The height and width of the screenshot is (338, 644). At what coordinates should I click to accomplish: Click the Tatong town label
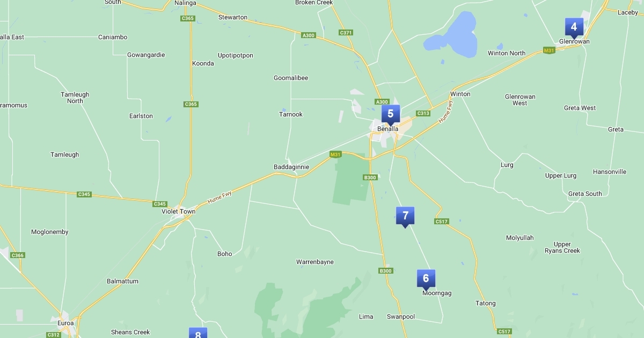click(x=486, y=303)
